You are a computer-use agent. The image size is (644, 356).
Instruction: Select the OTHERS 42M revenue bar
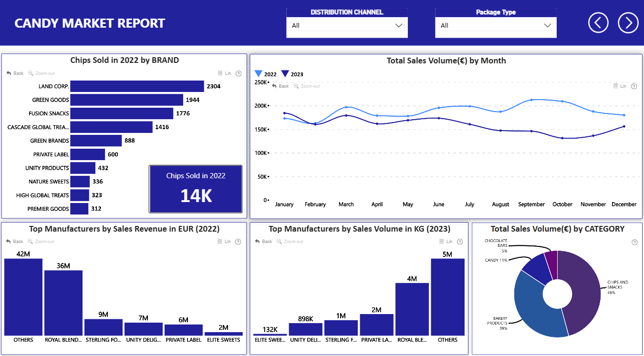[x=23, y=297]
